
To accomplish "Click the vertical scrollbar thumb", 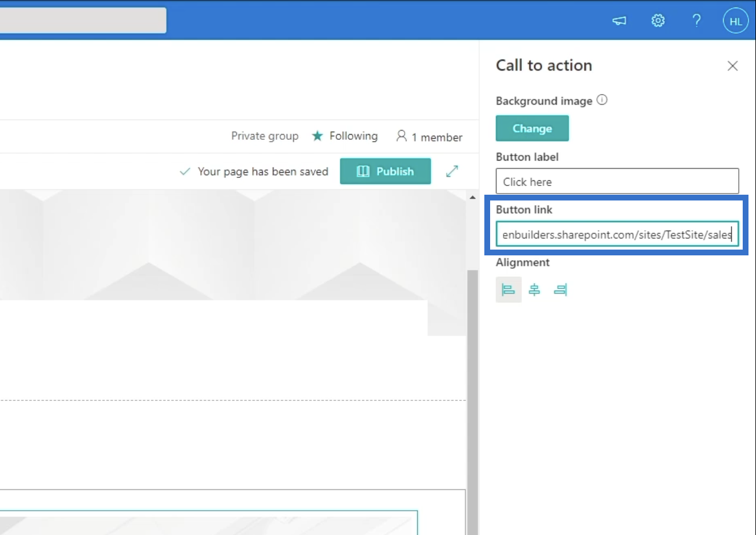I will click(472, 402).
